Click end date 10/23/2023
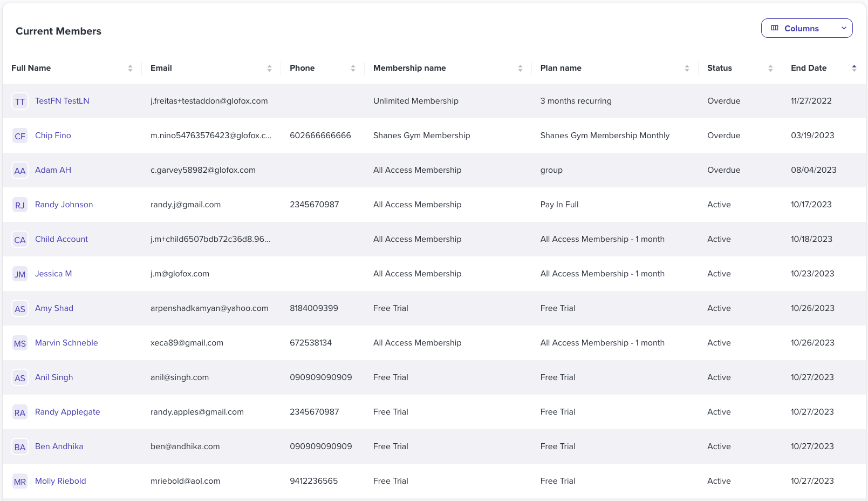Image resolution: width=868 pixels, height=501 pixels. coord(812,274)
